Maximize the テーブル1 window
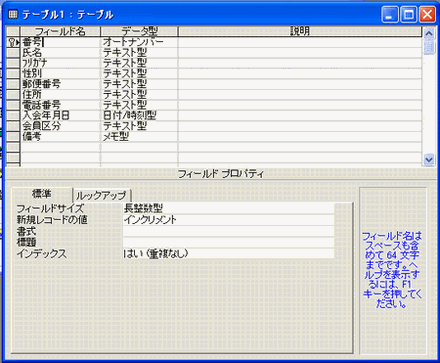 click(408, 15)
